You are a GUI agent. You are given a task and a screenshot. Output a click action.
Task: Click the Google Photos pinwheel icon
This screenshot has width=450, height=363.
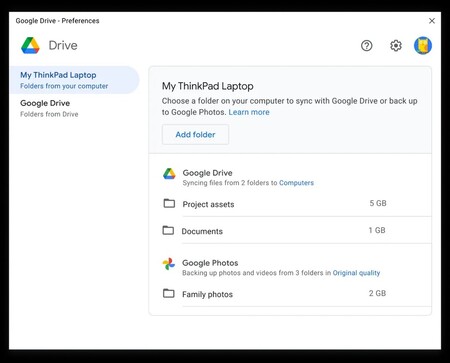[169, 264]
